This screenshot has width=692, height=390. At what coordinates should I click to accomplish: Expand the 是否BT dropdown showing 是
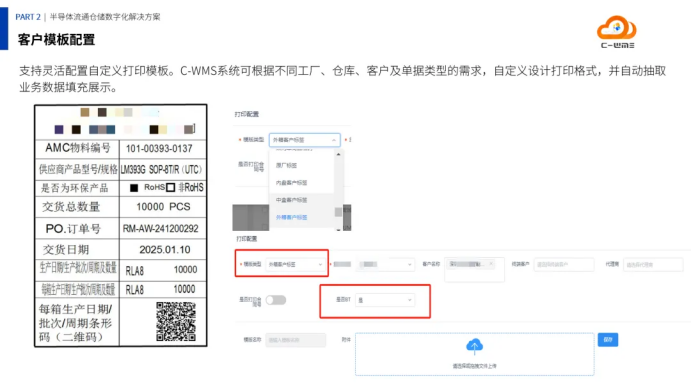[x=385, y=300]
